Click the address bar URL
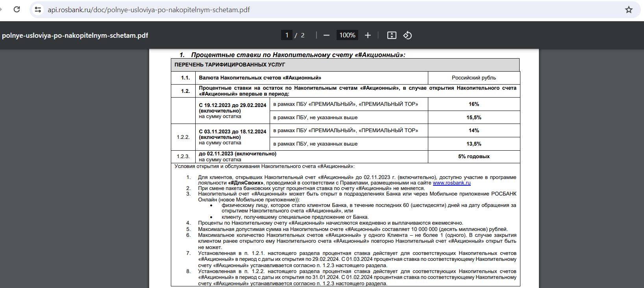 click(x=149, y=9)
